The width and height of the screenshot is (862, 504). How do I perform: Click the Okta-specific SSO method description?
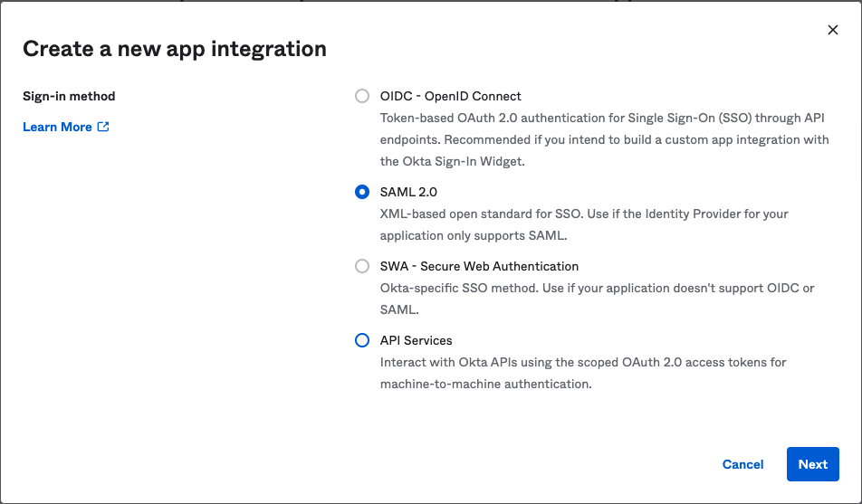click(x=596, y=289)
